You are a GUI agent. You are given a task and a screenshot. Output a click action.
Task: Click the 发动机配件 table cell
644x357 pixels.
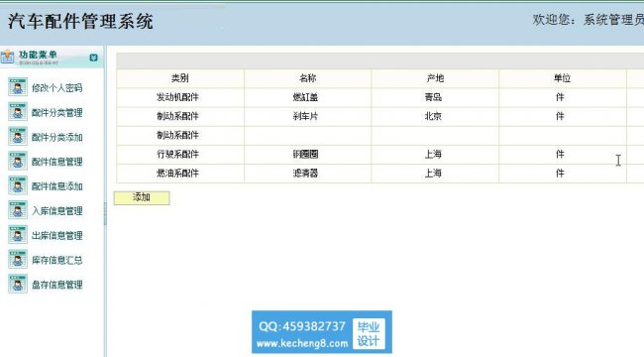click(180, 97)
